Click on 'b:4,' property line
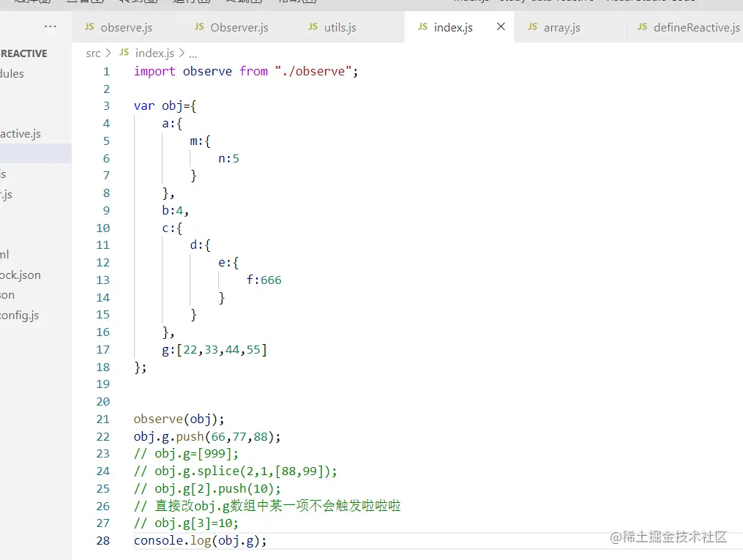The height and width of the screenshot is (560, 743). point(176,210)
